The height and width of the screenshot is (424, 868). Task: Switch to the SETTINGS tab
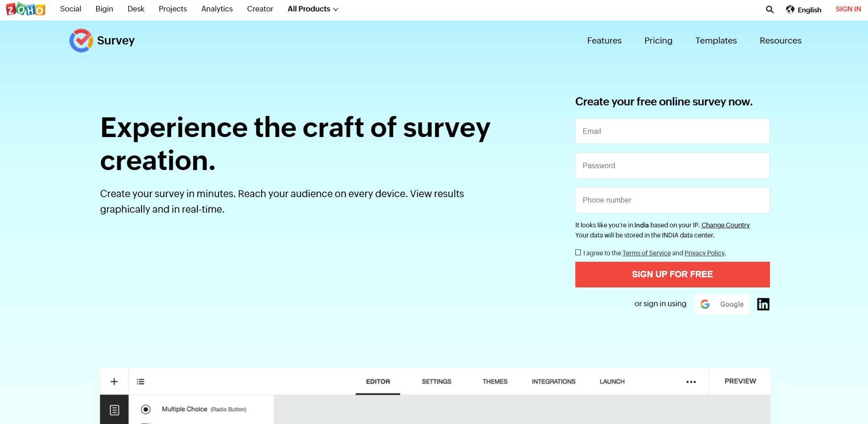(436, 381)
